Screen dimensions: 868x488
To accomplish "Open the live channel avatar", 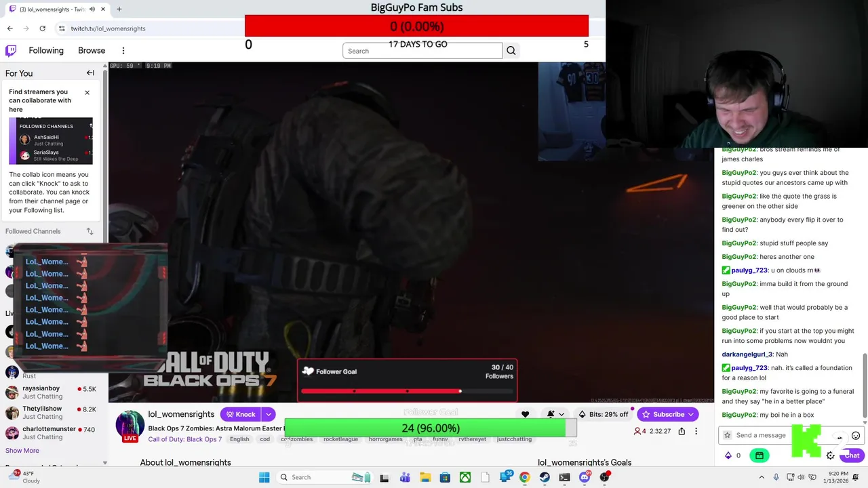I will click(130, 426).
